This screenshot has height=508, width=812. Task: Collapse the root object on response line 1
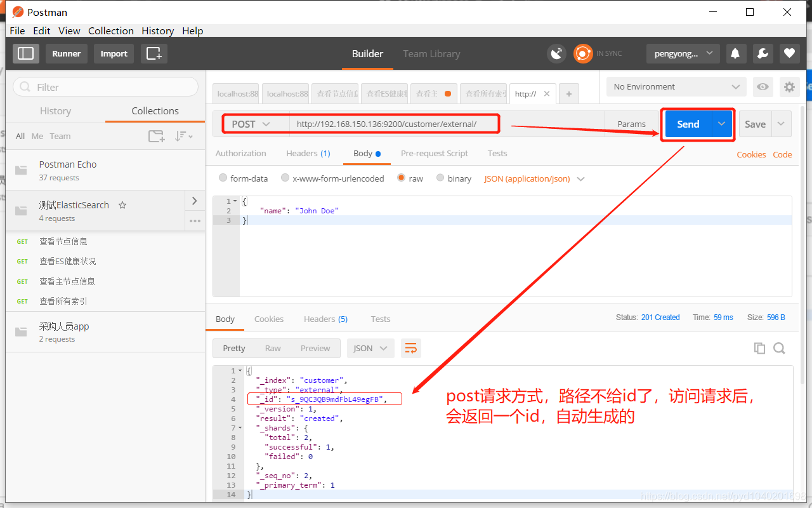240,370
